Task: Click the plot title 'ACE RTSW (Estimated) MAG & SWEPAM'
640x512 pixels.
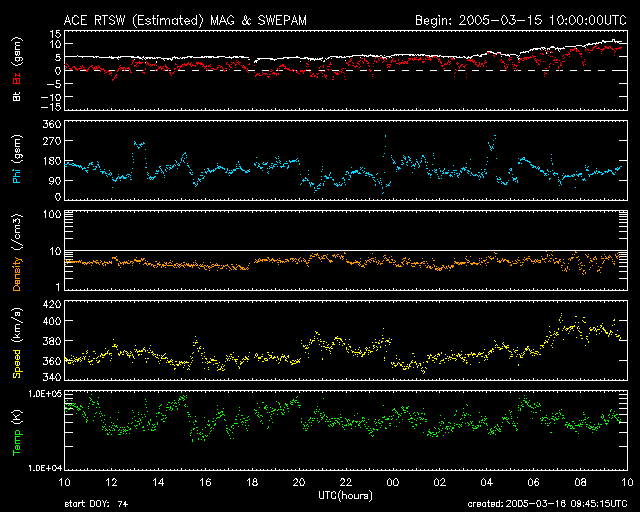Action: [185, 20]
